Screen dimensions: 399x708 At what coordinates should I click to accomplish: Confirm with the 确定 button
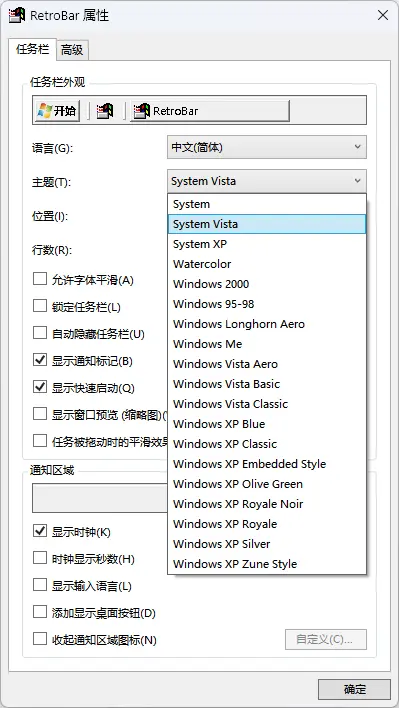point(354,689)
